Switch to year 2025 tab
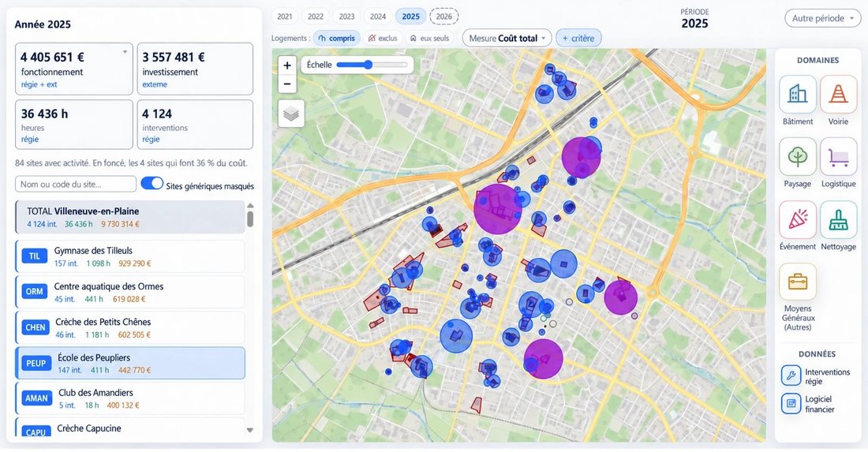This screenshot has height=452, width=868. (x=411, y=17)
